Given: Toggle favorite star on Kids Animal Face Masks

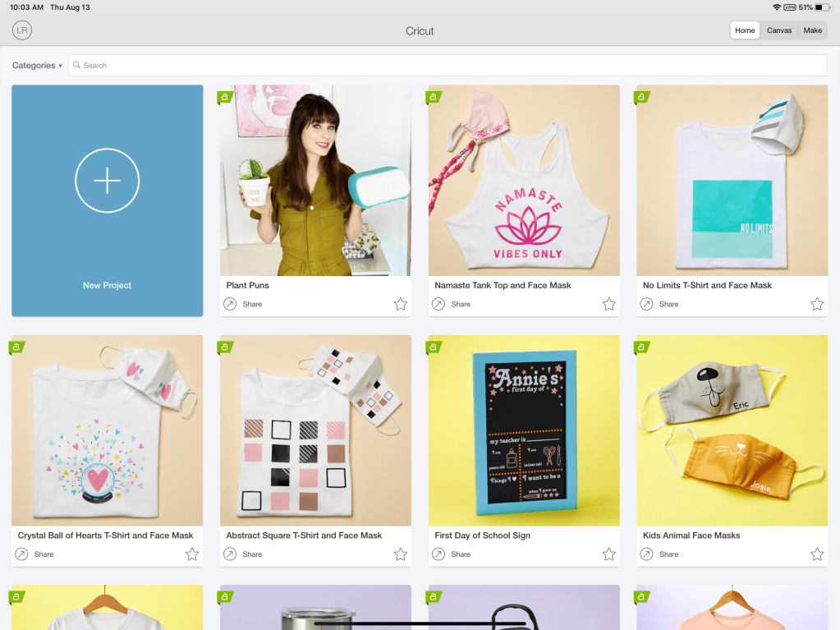Looking at the screenshot, I should pyautogui.click(x=817, y=554).
